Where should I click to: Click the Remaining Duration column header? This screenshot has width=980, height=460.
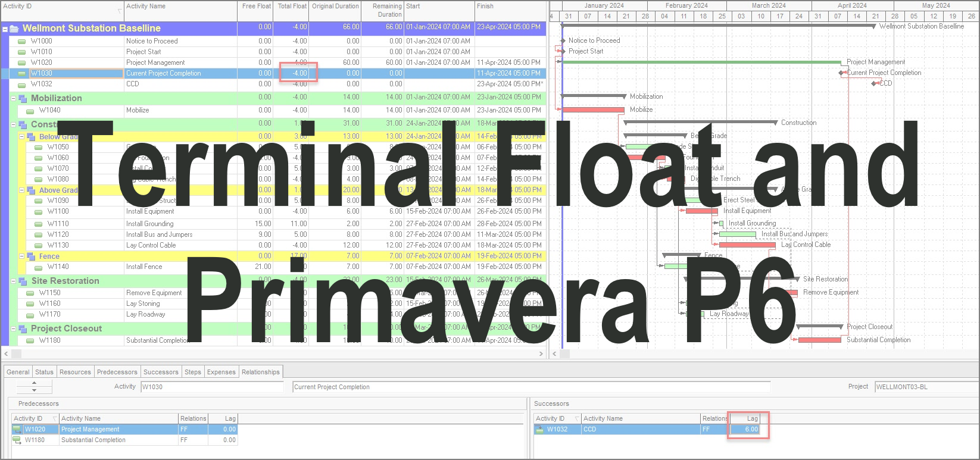(383, 10)
